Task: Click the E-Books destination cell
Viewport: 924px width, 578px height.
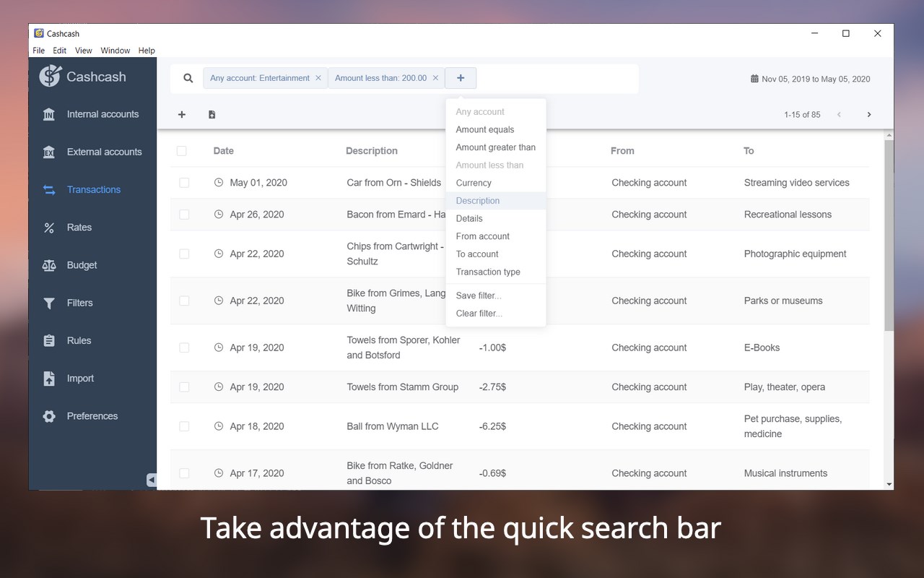Action: click(x=762, y=348)
